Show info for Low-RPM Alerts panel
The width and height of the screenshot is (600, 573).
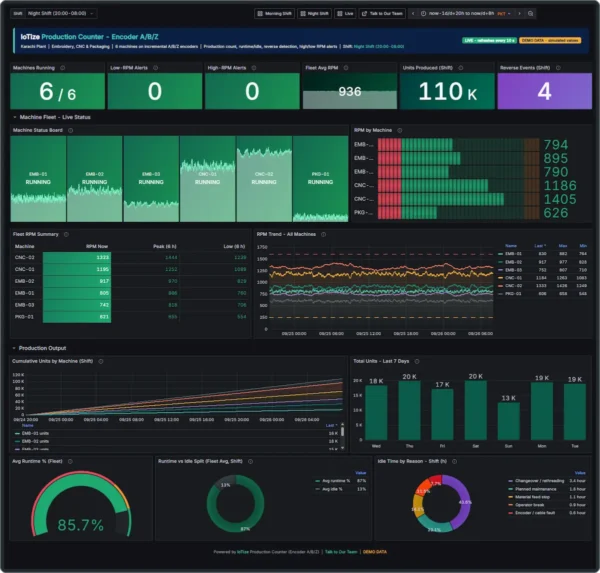156,68
